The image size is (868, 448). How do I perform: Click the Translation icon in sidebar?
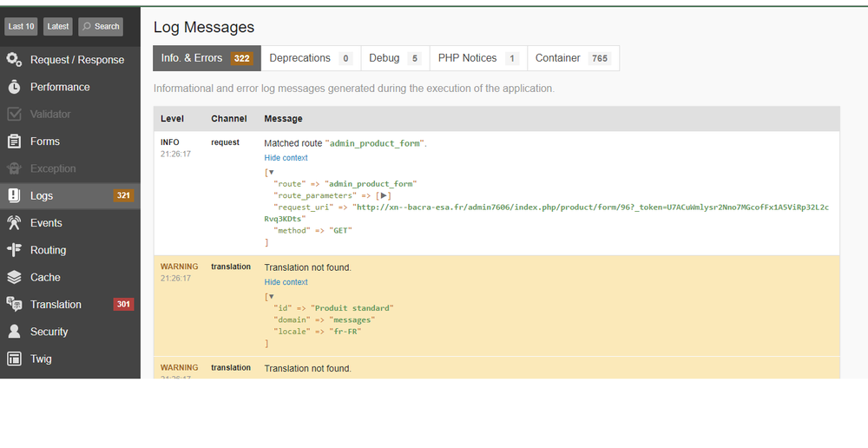[14, 305]
